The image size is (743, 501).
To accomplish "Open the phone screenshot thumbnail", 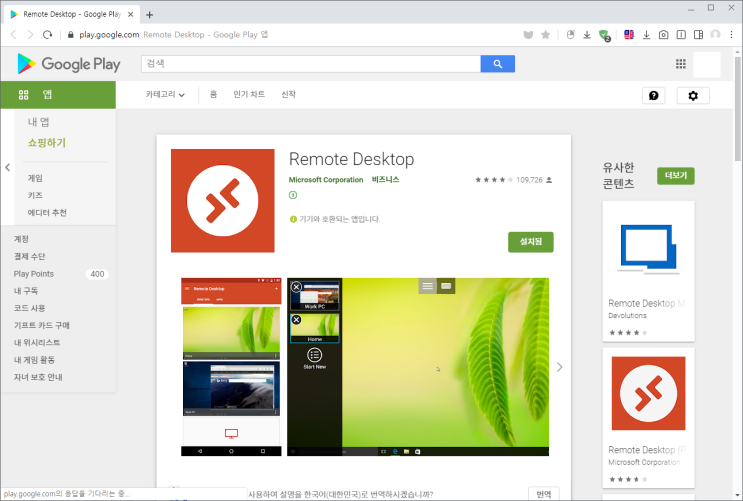I will pos(231,367).
